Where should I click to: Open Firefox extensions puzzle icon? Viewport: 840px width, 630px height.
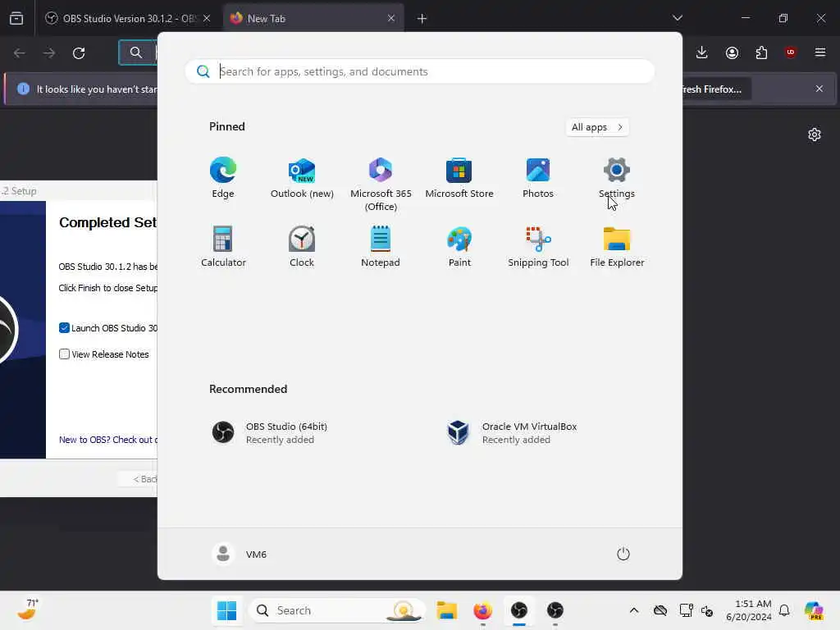(x=761, y=52)
